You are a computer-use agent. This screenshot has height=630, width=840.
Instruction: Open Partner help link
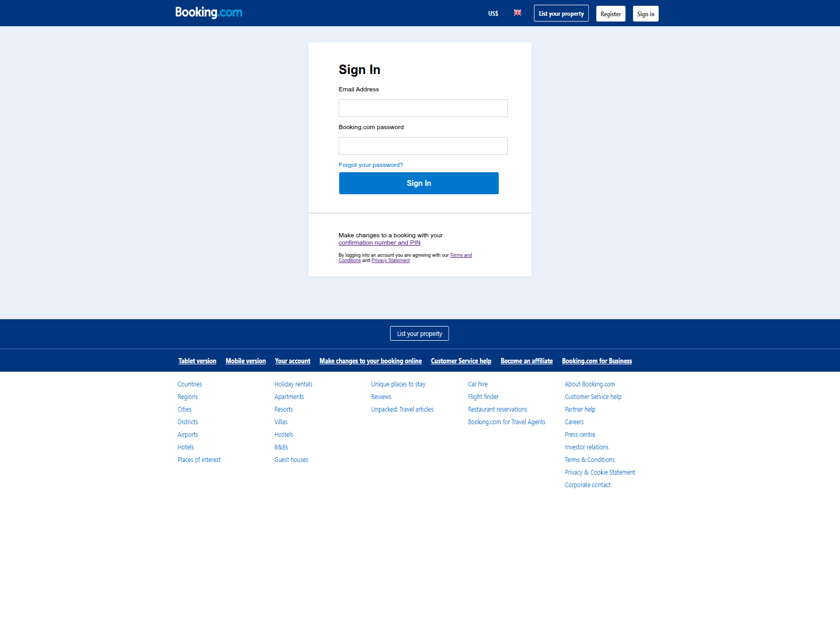(x=580, y=409)
